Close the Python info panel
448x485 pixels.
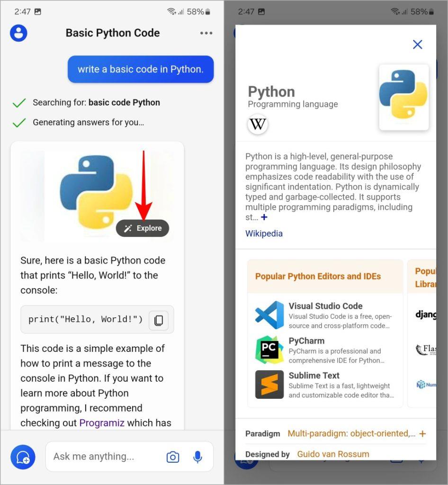417,45
